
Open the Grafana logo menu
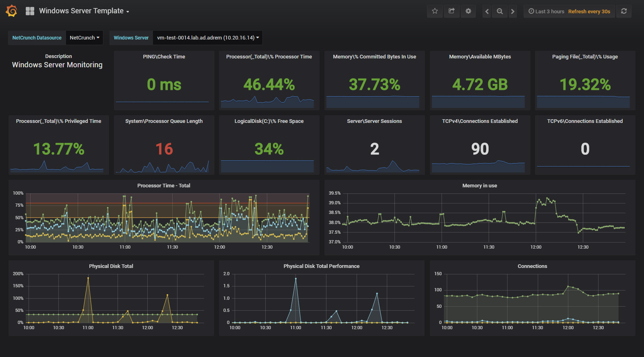[x=12, y=11]
